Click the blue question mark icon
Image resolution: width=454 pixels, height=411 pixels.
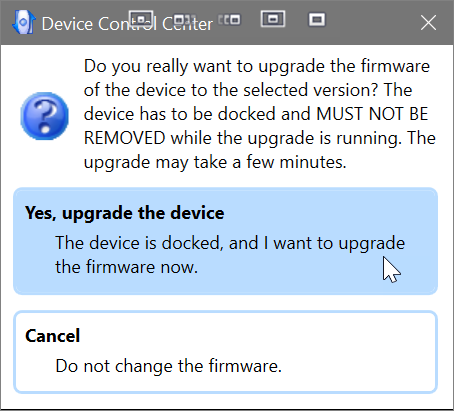coord(45,116)
